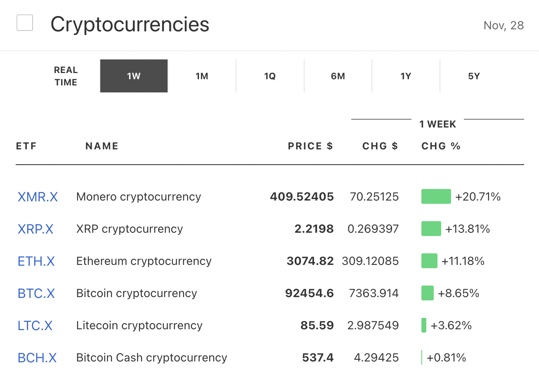This screenshot has width=539, height=392.
Task: Click the ETH.X ticker link
Action: click(36, 261)
